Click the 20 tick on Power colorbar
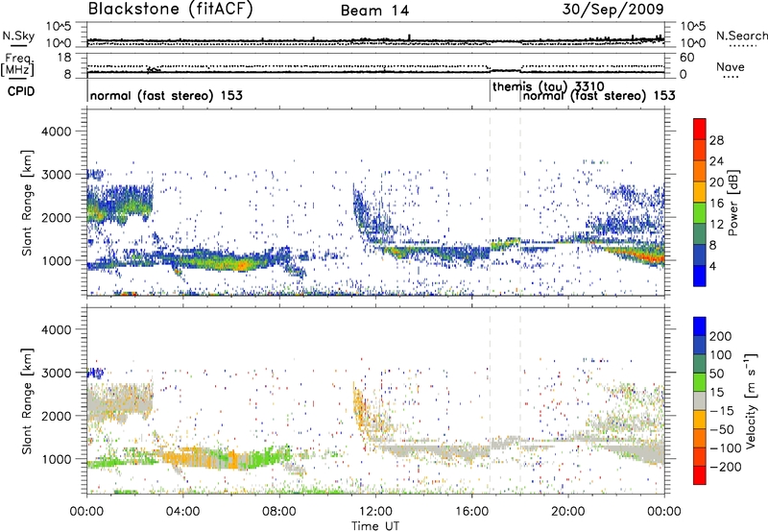The height and width of the screenshot is (532, 768). [x=716, y=182]
